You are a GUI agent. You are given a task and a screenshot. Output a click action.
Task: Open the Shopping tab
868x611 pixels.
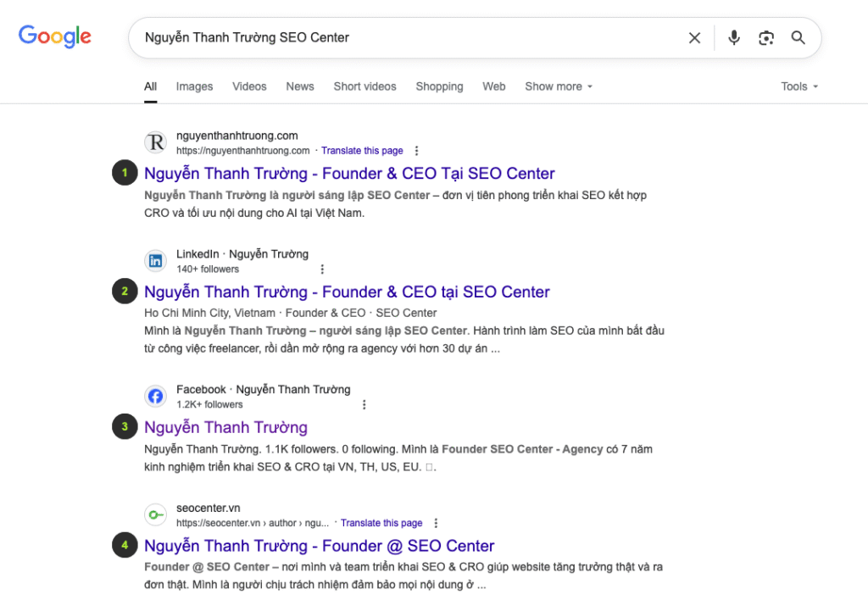tap(439, 86)
